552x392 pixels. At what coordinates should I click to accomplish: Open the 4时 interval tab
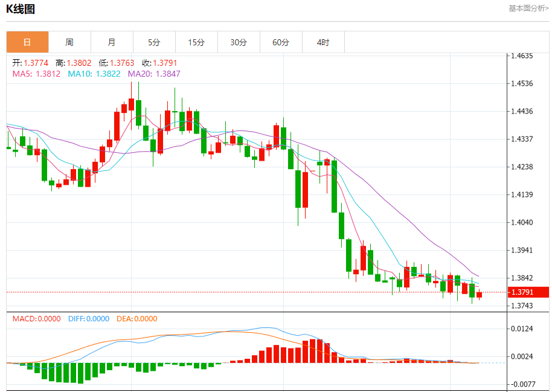(323, 42)
